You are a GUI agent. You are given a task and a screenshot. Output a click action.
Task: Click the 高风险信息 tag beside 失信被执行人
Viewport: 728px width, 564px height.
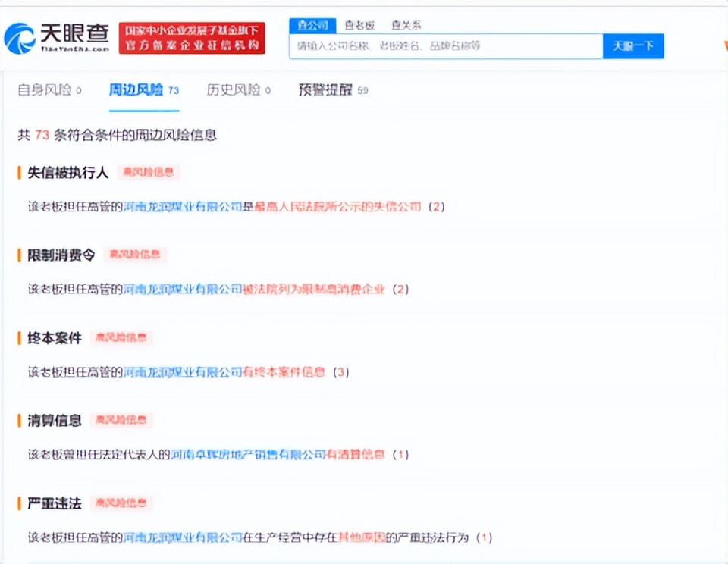pos(150,172)
